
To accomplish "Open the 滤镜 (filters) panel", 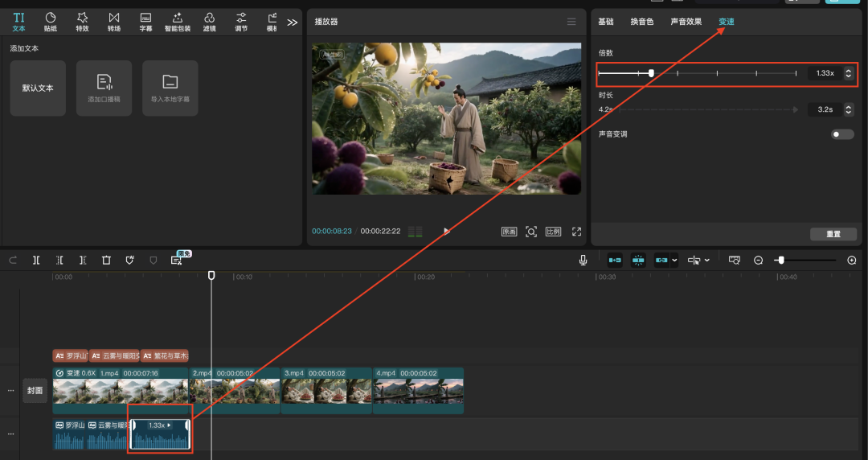I will 209,21.
